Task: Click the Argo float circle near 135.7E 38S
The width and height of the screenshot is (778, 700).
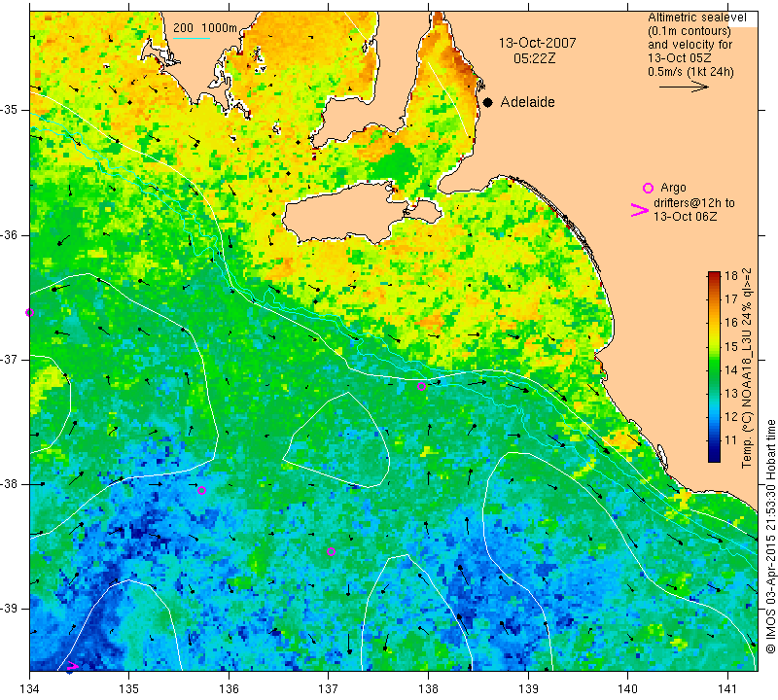Action: [x=201, y=491]
